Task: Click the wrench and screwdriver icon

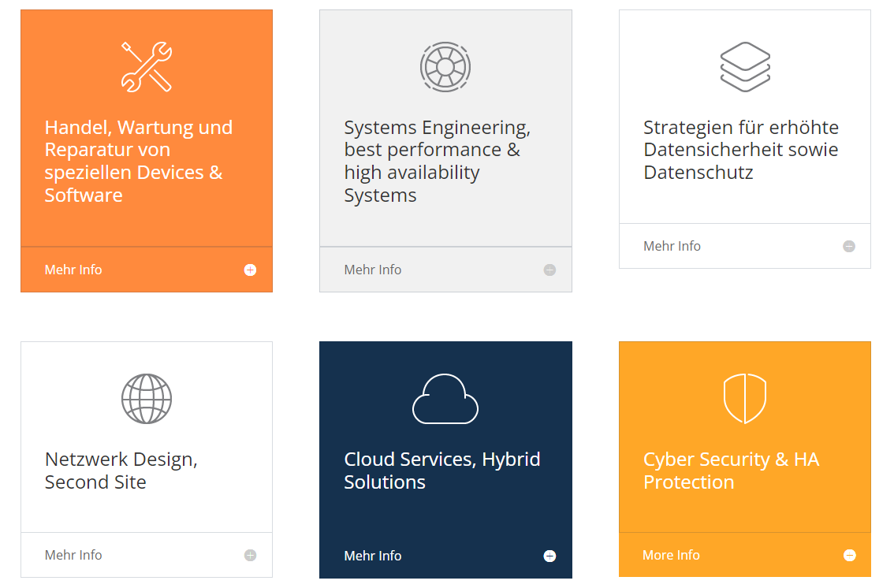Action: (146, 67)
